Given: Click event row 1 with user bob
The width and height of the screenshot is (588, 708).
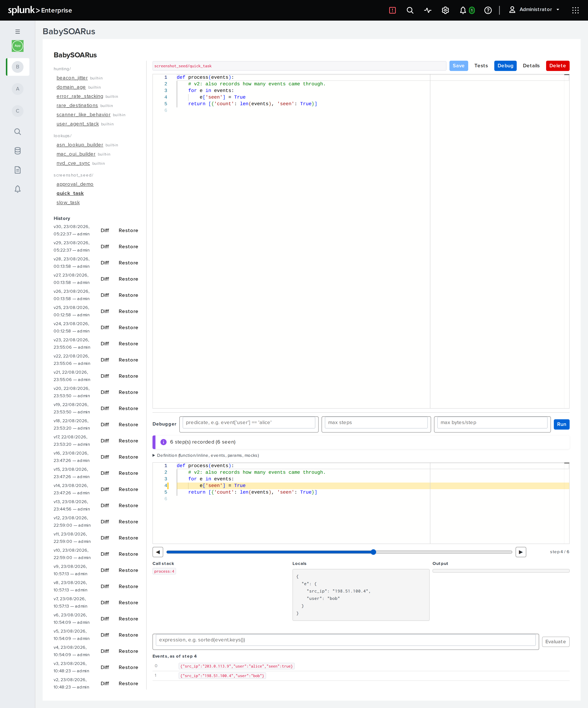Looking at the screenshot, I should [x=361, y=676].
